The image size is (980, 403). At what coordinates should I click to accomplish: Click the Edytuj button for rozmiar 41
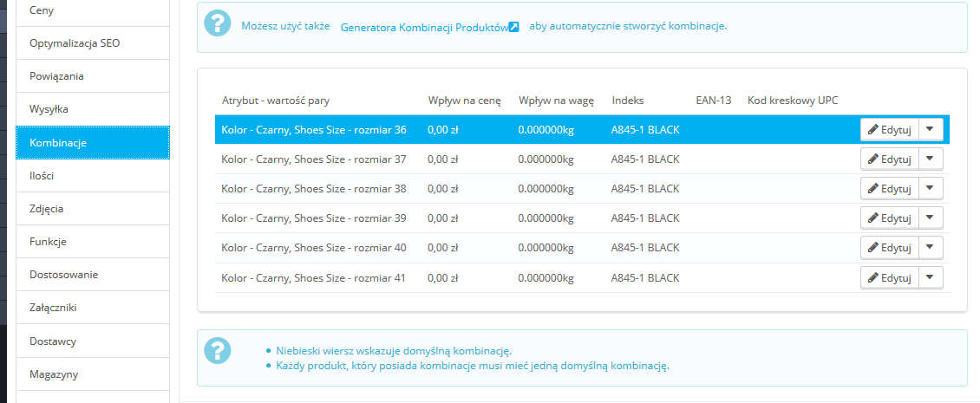pos(889,277)
